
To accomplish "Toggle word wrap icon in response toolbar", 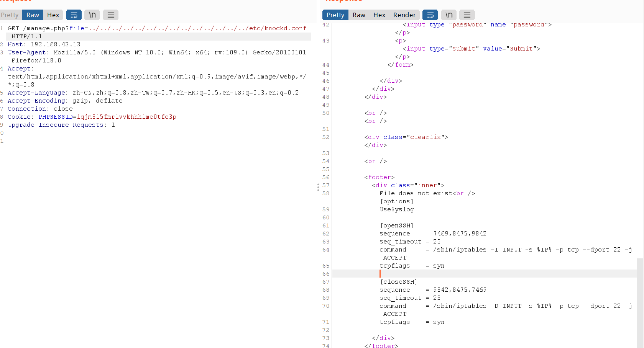I will (x=430, y=15).
